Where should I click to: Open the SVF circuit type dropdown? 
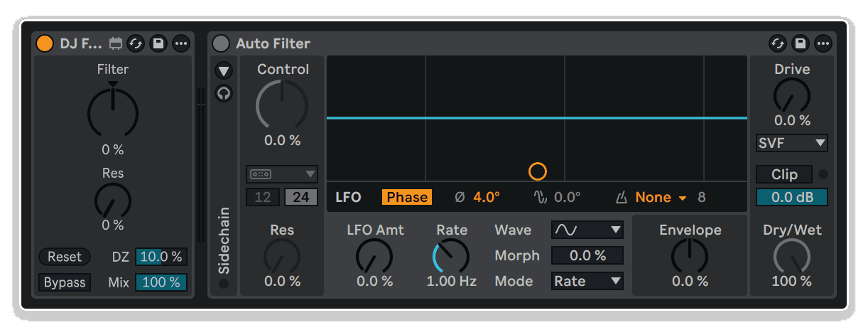(791, 143)
